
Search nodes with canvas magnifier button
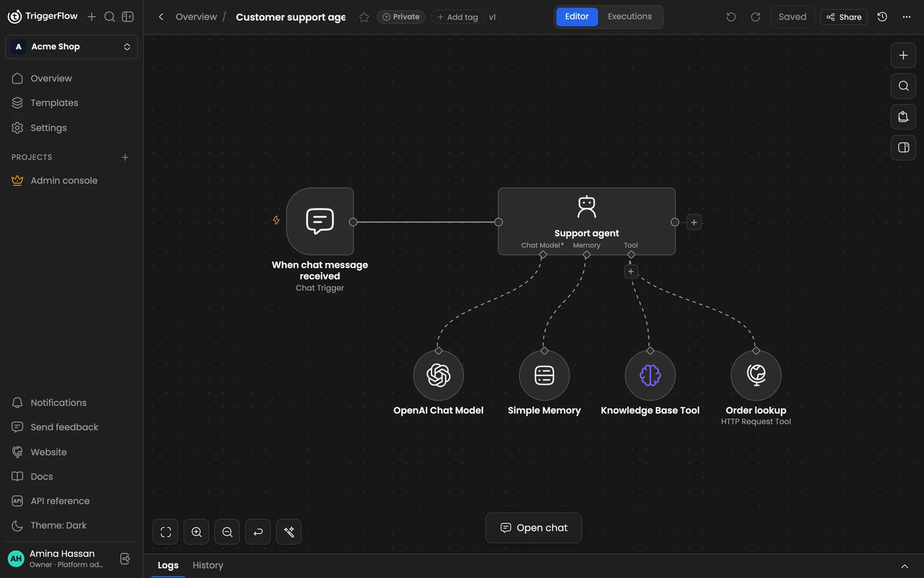click(903, 86)
